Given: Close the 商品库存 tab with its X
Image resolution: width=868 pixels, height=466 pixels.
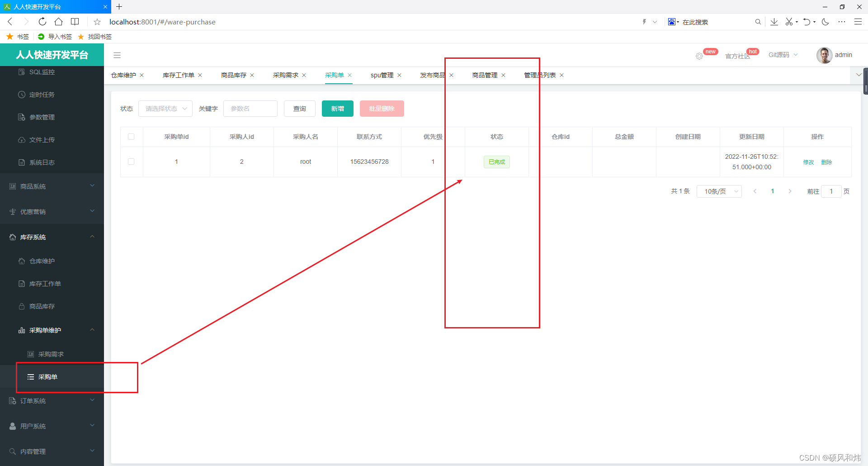Looking at the screenshot, I should 252,75.
